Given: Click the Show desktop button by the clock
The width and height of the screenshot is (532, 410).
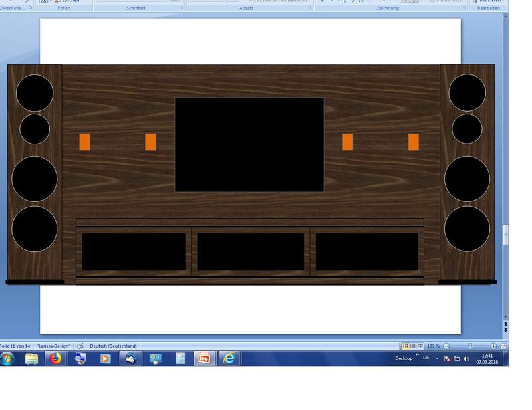Looking at the screenshot, I should 506,359.
